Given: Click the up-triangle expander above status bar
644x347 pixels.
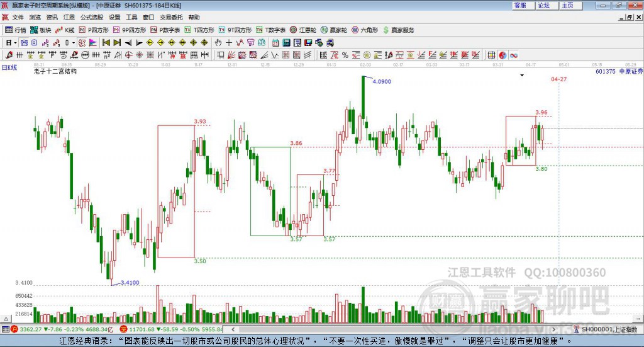Looking at the screenshot, I should coord(6,319).
